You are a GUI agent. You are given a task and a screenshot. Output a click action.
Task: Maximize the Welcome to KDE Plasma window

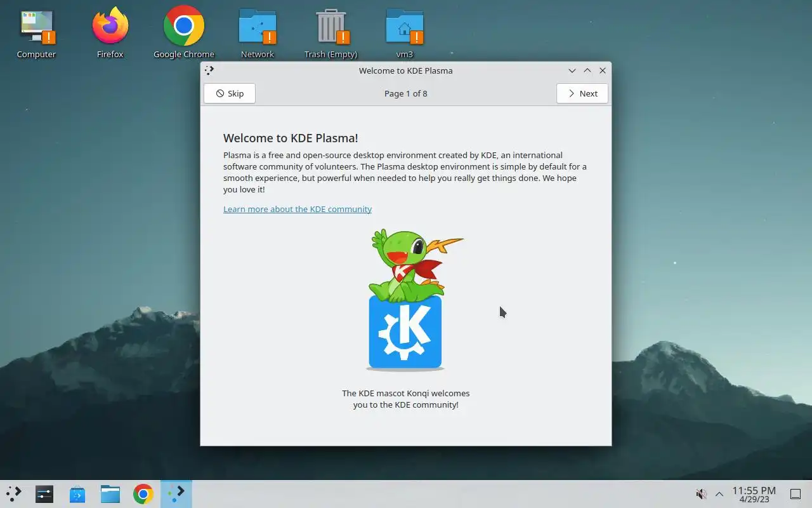(x=587, y=70)
